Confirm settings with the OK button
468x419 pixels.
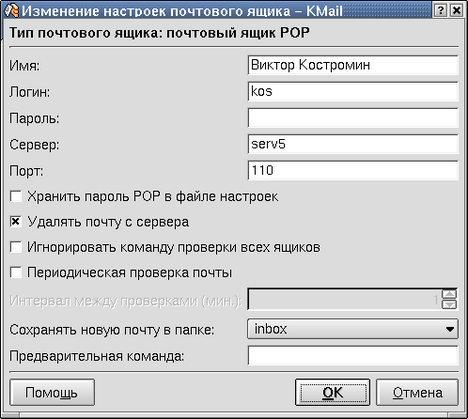click(333, 392)
